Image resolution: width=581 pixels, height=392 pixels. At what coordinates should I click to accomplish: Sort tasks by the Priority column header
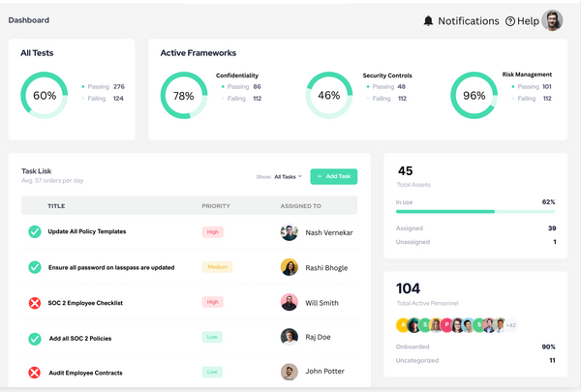(x=215, y=206)
